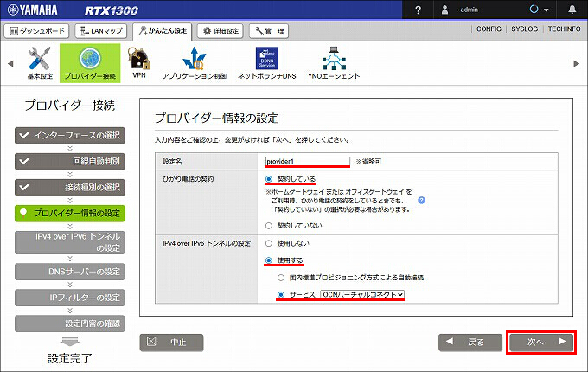Open the help question mark icon
The height and width of the screenshot is (372, 588).
tap(418, 10)
